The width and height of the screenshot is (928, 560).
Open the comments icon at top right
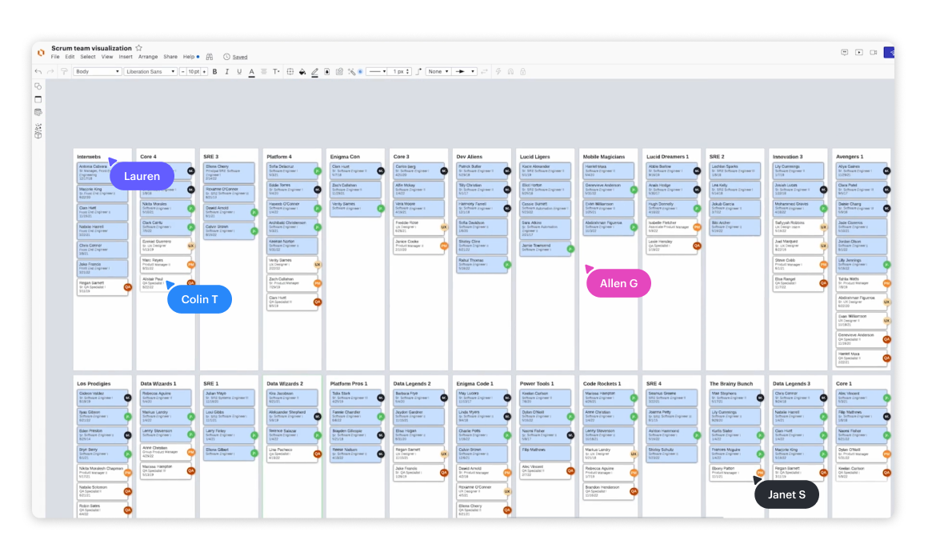click(845, 53)
